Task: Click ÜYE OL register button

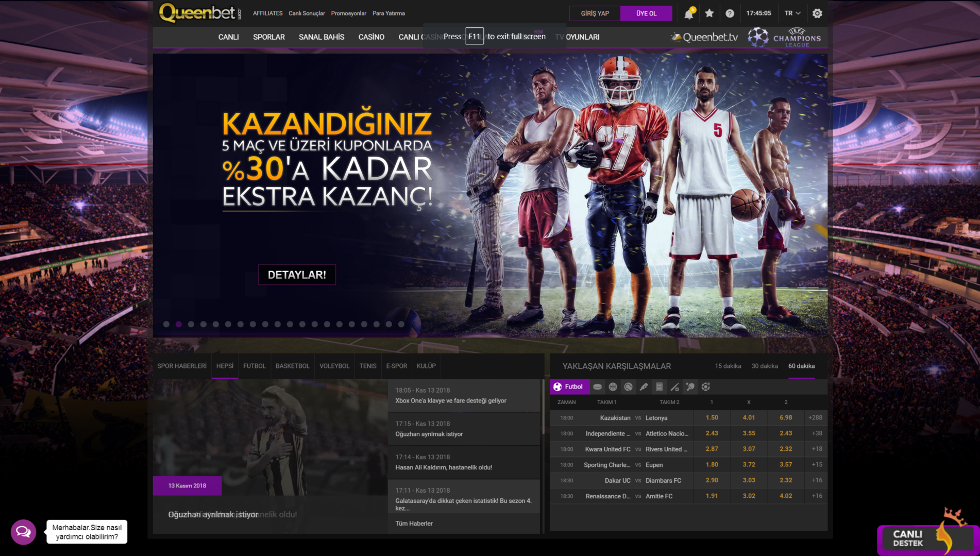Action: click(x=646, y=13)
